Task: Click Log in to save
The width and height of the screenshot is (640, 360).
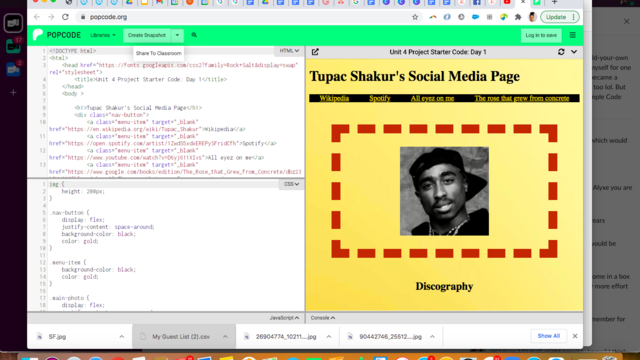Action: click(x=541, y=35)
